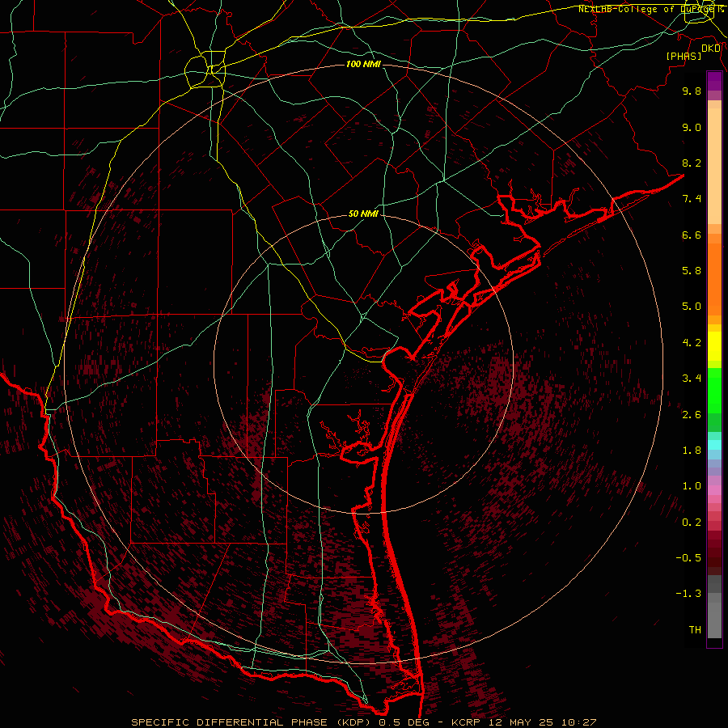The width and height of the screenshot is (728, 728).
Task: Click the 4.2 legend value
Action: coord(692,343)
